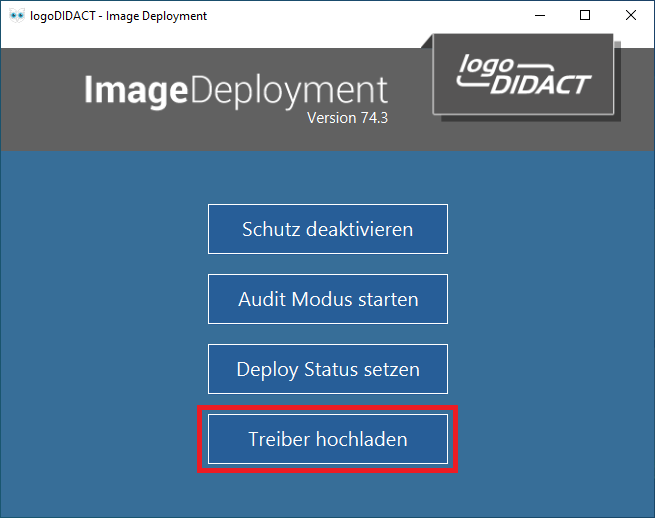The width and height of the screenshot is (655, 518).
Task: Upload drivers with Treiber hochladen
Action: pyautogui.click(x=328, y=439)
